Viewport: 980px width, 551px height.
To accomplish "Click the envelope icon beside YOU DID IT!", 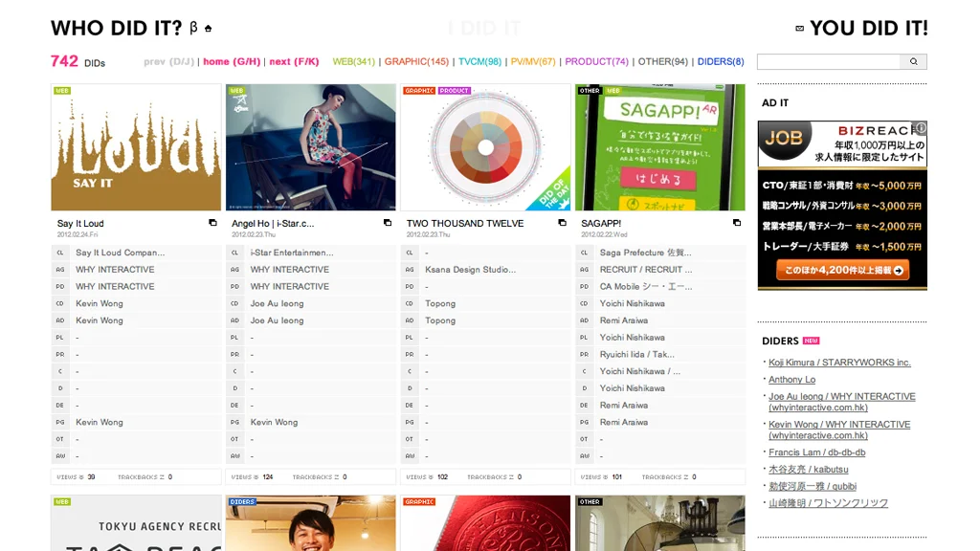I will 799,28.
